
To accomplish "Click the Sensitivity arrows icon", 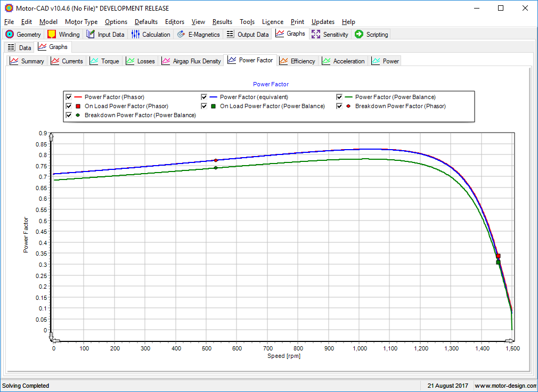I will tap(316, 34).
